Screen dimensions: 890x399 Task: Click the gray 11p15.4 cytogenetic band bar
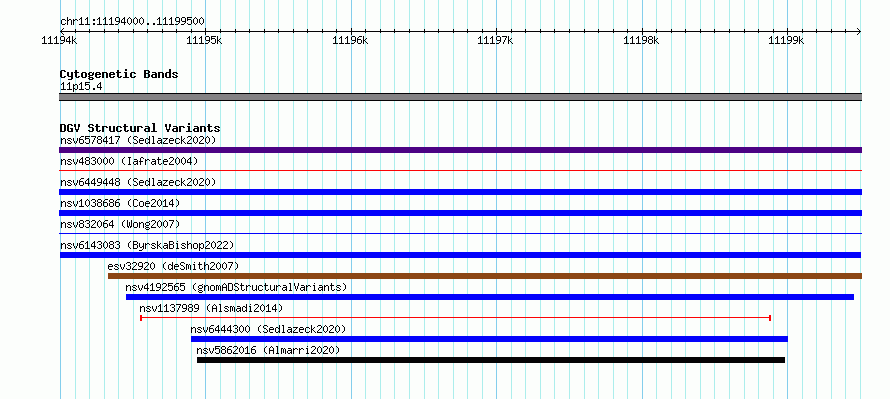(460, 97)
